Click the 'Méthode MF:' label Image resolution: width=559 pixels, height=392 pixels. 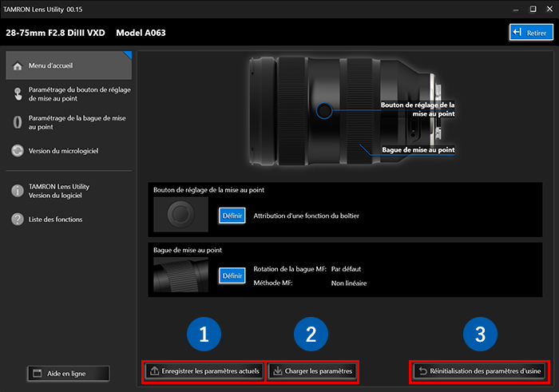pos(273,283)
